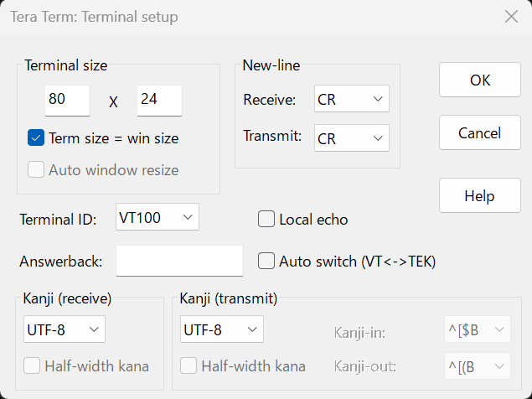Click the Kanji-in dropdown

click(476, 330)
